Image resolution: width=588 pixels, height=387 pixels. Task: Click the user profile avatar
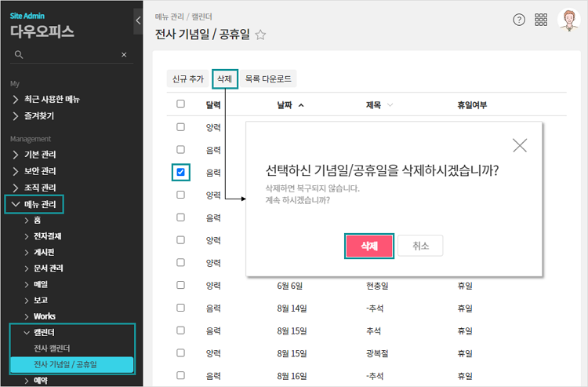pos(568,20)
